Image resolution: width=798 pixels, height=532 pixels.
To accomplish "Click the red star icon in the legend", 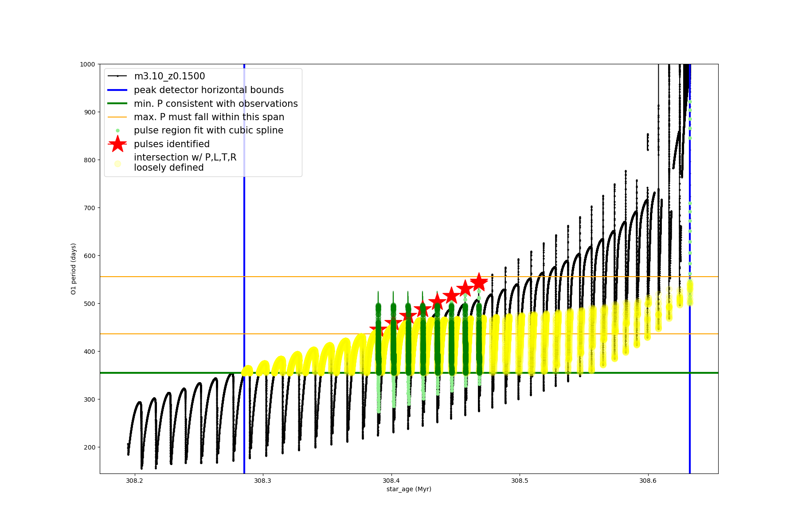I will click(117, 144).
